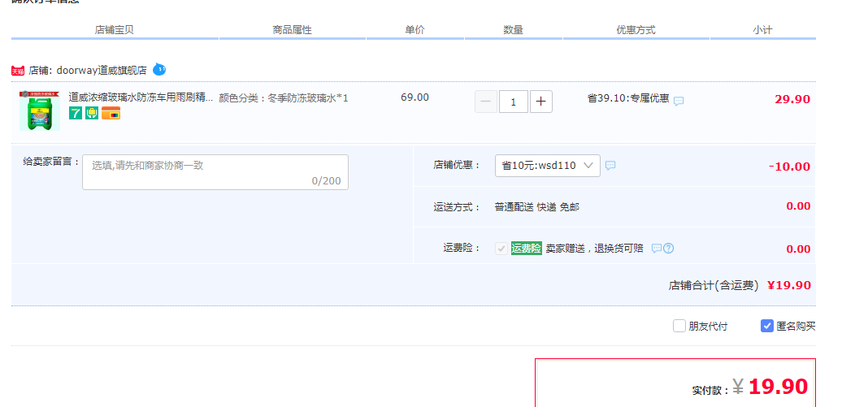Click 普通配送 快递 免邮 shipping text
Image resolution: width=868 pixels, height=407 pixels.
point(537,207)
